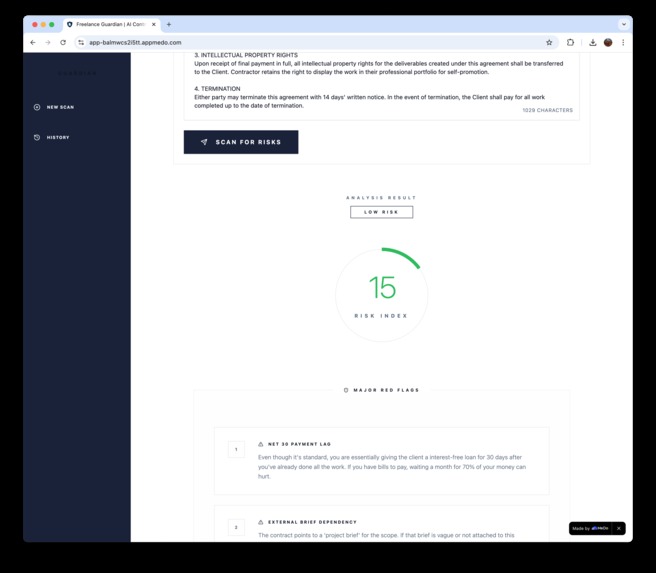Click the Low Risk badge

(382, 212)
